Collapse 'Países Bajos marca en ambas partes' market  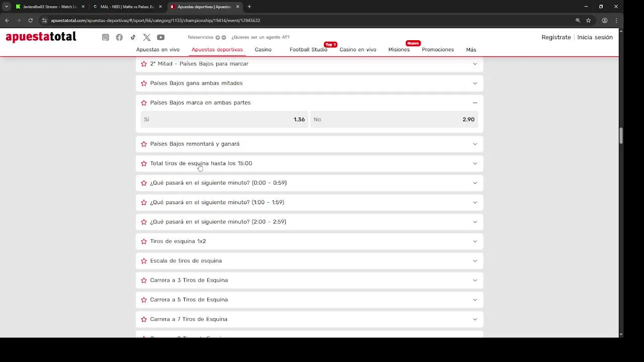pyautogui.click(x=475, y=103)
